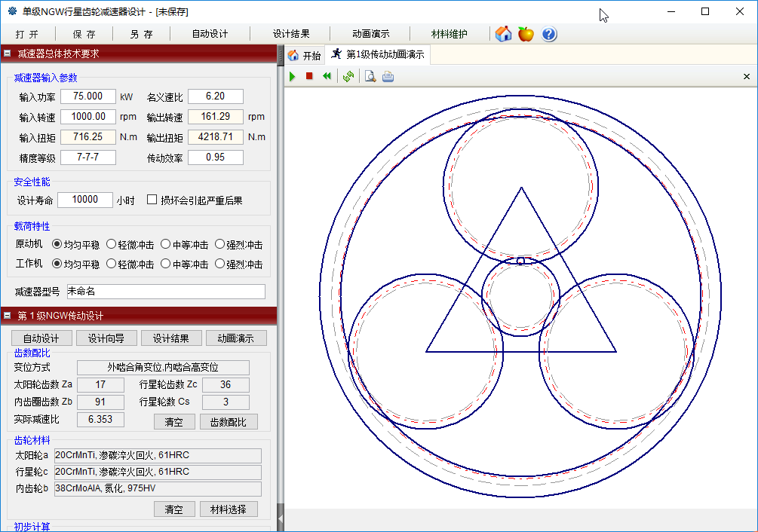
Task: Click the 输入功率 input field
Action: [88, 96]
